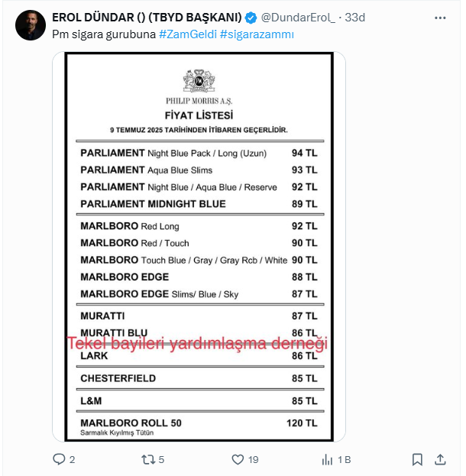Screen dimensions: 466x476
Task: Reply using the speech bubble icon
Action: coord(59,459)
